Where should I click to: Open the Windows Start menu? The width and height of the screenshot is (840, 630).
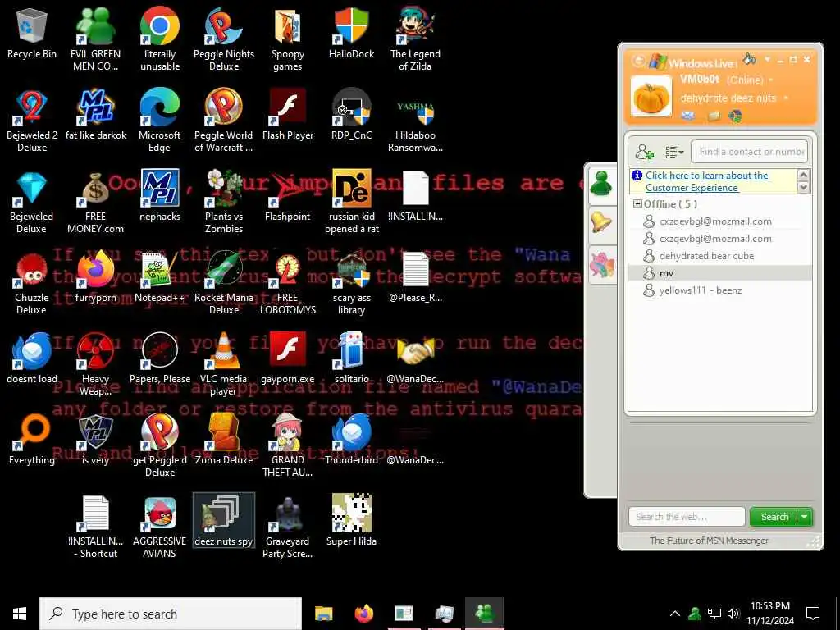[20, 614]
